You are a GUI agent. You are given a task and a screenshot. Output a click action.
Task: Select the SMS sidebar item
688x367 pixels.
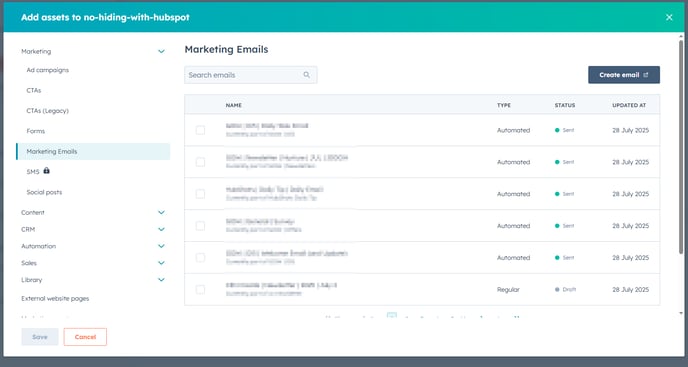point(33,172)
